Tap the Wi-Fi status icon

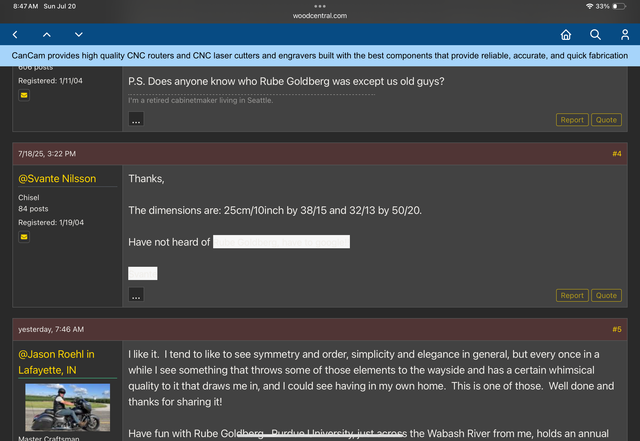[589, 6]
